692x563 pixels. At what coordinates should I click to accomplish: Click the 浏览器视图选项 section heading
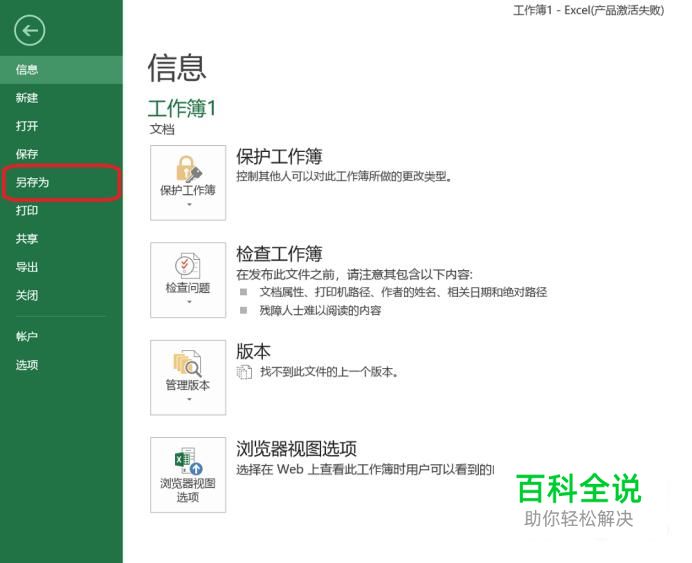click(x=297, y=449)
